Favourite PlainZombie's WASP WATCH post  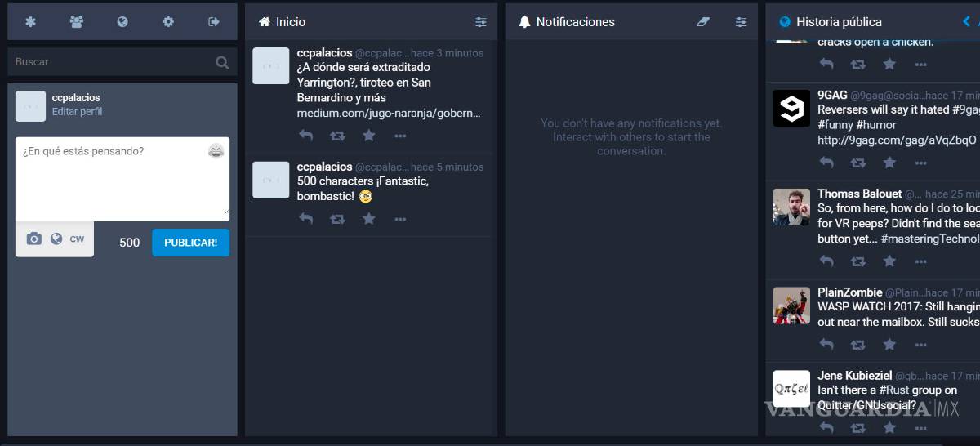(889, 345)
